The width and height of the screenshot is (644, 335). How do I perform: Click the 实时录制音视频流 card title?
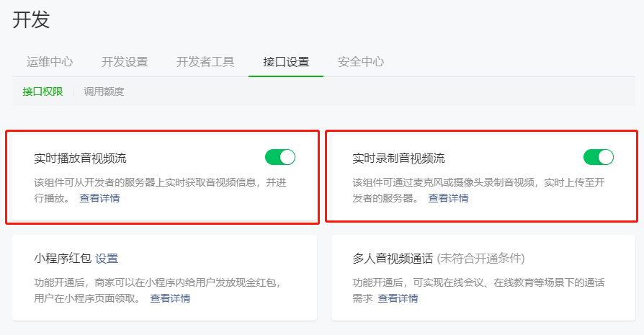click(398, 158)
